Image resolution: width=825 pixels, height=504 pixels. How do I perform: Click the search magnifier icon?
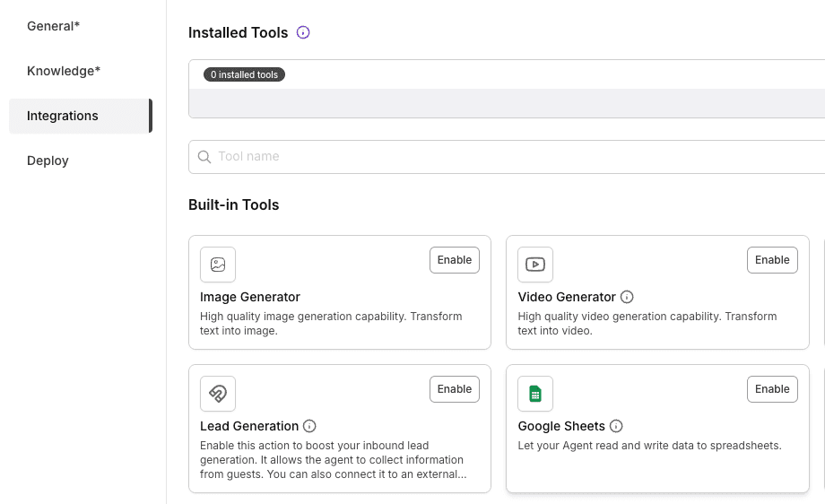tap(204, 157)
